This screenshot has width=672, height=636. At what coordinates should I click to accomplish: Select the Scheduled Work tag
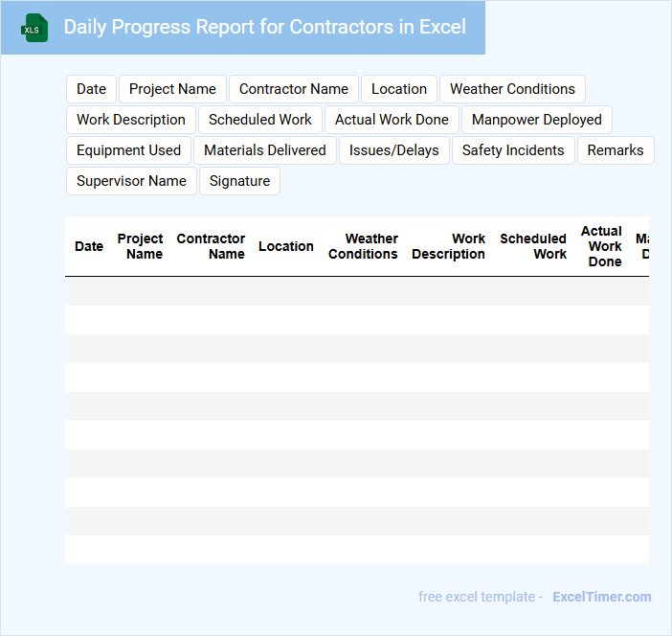click(260, 120)
